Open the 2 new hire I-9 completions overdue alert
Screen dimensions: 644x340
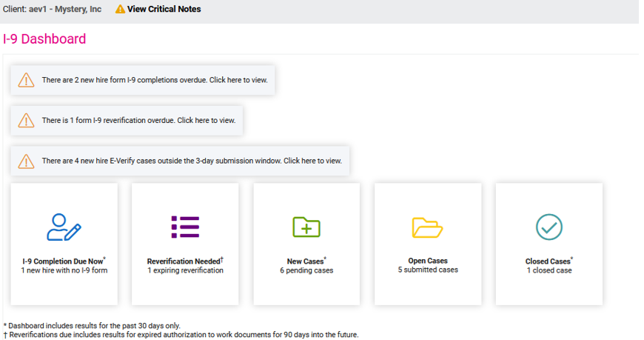click(x=143, y=80)
